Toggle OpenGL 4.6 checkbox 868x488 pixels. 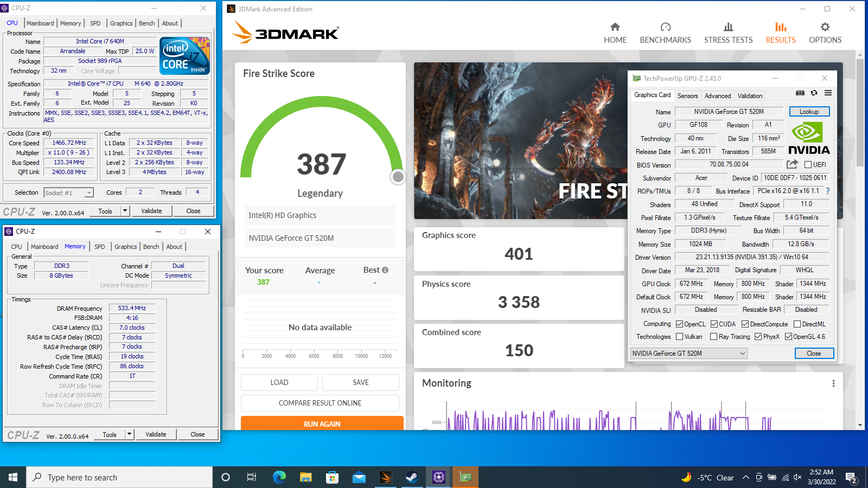click(788, 336)
